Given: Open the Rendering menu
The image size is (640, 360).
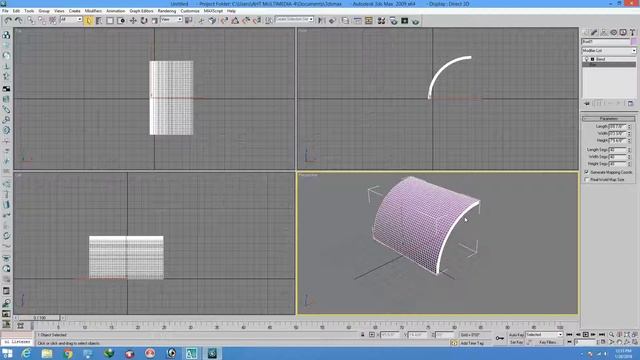Looking at the screenshot, I should click(167, 11).
